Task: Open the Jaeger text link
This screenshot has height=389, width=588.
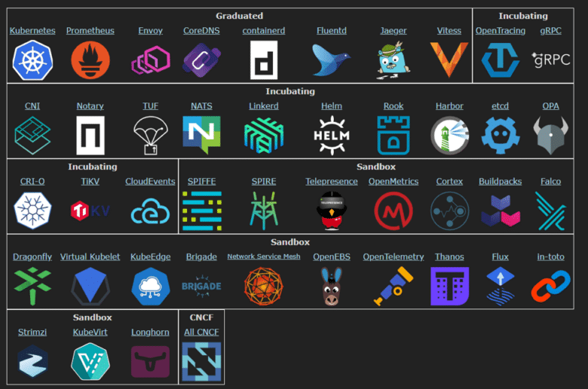Action: click(394, 31)
